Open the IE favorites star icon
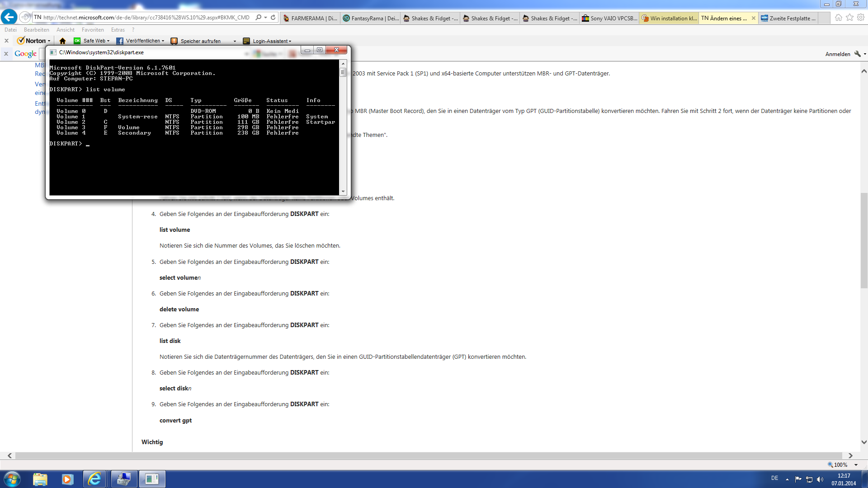This screenshot has width=868, height=488. [849, 17]
